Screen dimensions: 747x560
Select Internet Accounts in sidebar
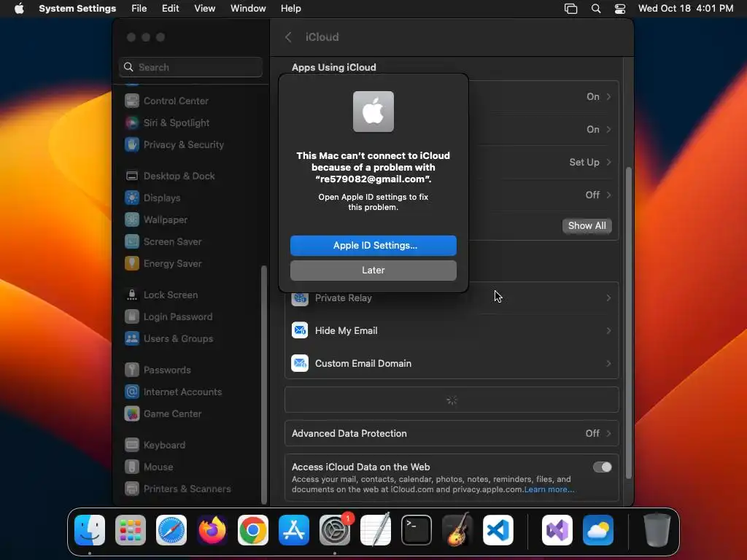174,392
